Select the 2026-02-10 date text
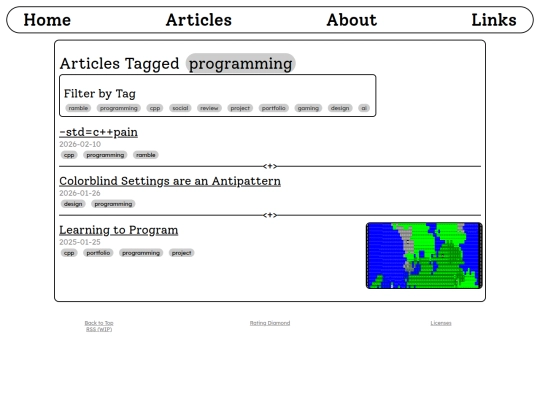 [80, 144]
